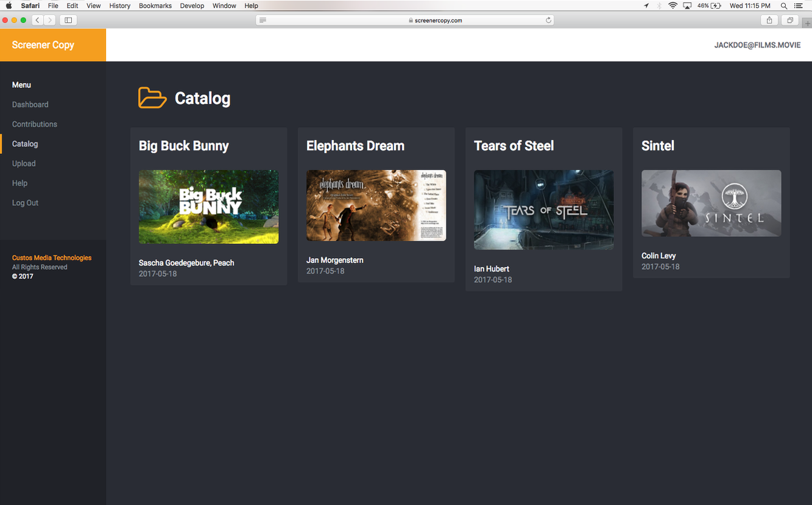The width and height of the screenshot is (812, 505).
Task: Open the File menu
Action: (53, 5)
